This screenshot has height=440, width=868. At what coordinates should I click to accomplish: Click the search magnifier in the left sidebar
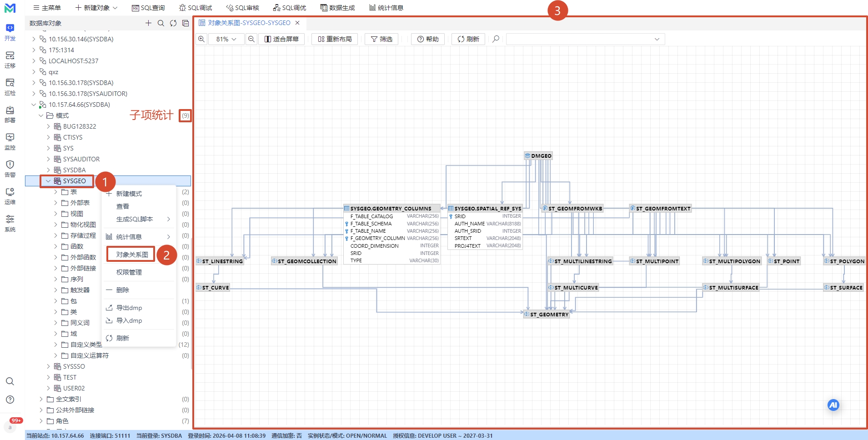10,381
